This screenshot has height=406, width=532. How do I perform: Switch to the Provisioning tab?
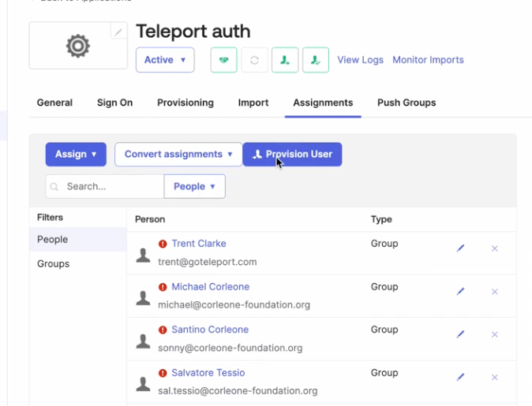(185, 102)
